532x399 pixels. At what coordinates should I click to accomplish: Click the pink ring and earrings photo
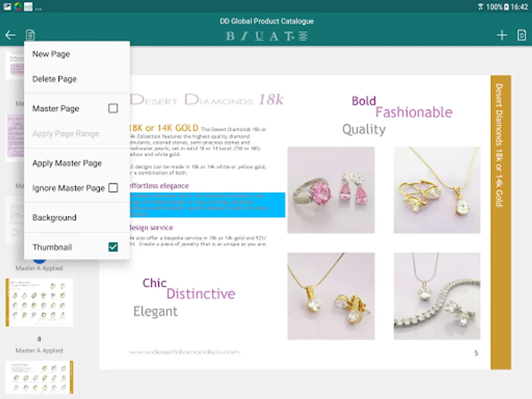tap(331, 190)
